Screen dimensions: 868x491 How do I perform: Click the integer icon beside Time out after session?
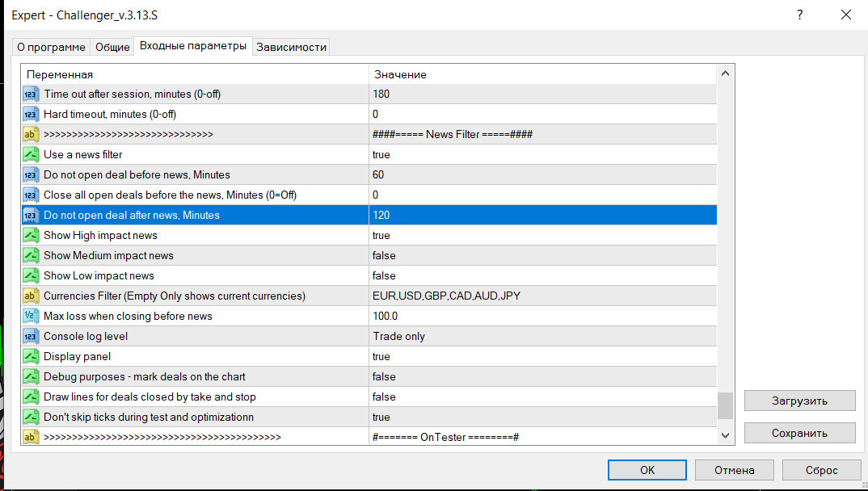coord(31,94)
